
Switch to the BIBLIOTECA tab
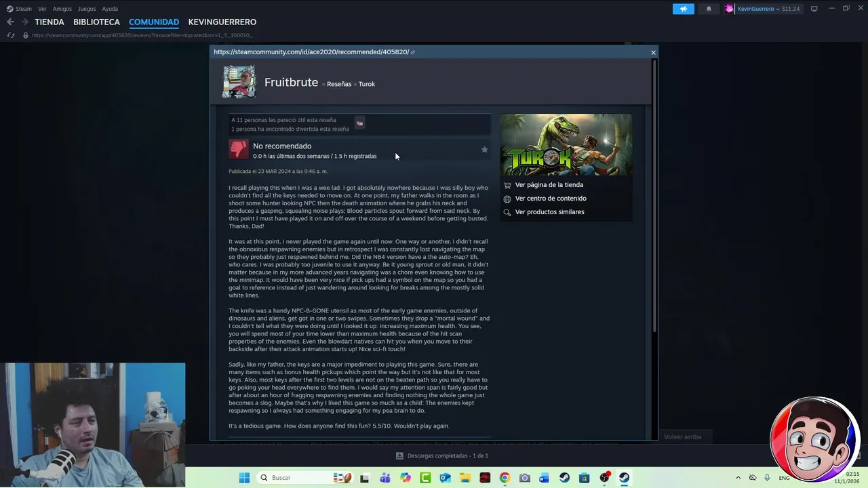96,22
